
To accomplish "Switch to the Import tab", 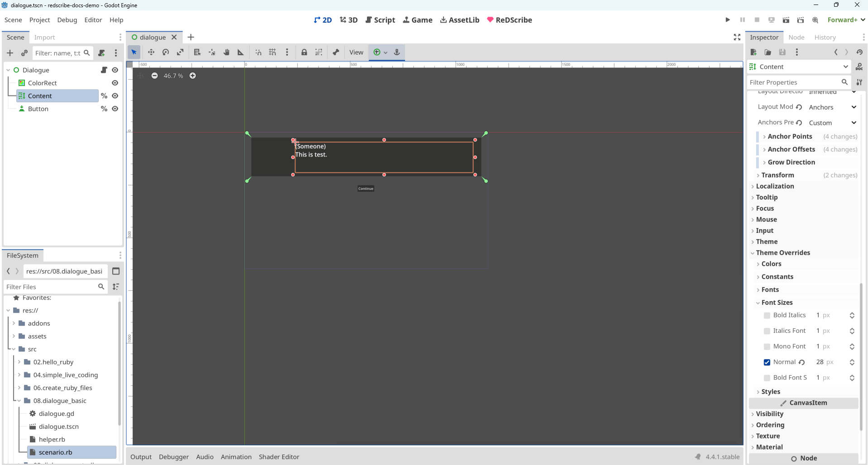I will pyautogui.click(x=44, y=38).
